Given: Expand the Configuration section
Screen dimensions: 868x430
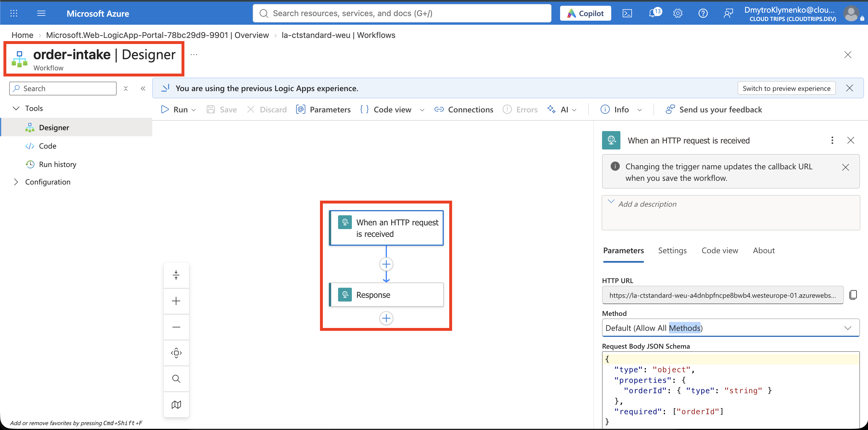Looking at the screenshot, I should coord(16,182).
